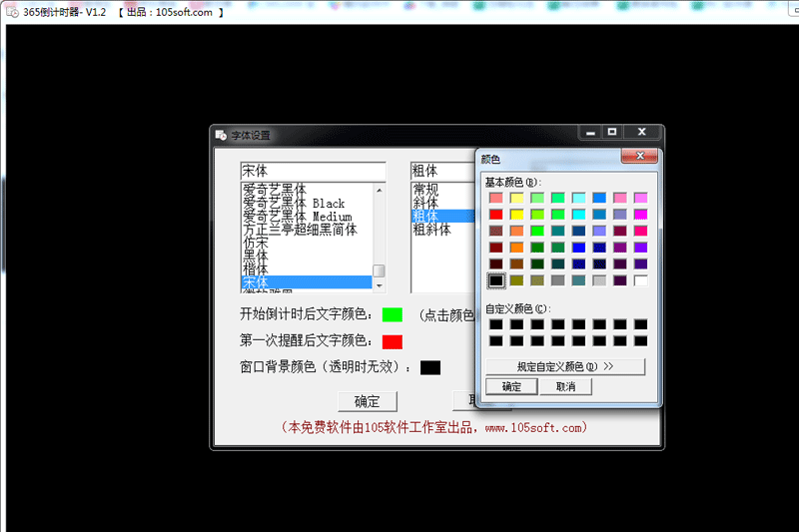799x532 pixels.
Task: Pick the pure yellow swatch in basic colors
Action: 516,215
